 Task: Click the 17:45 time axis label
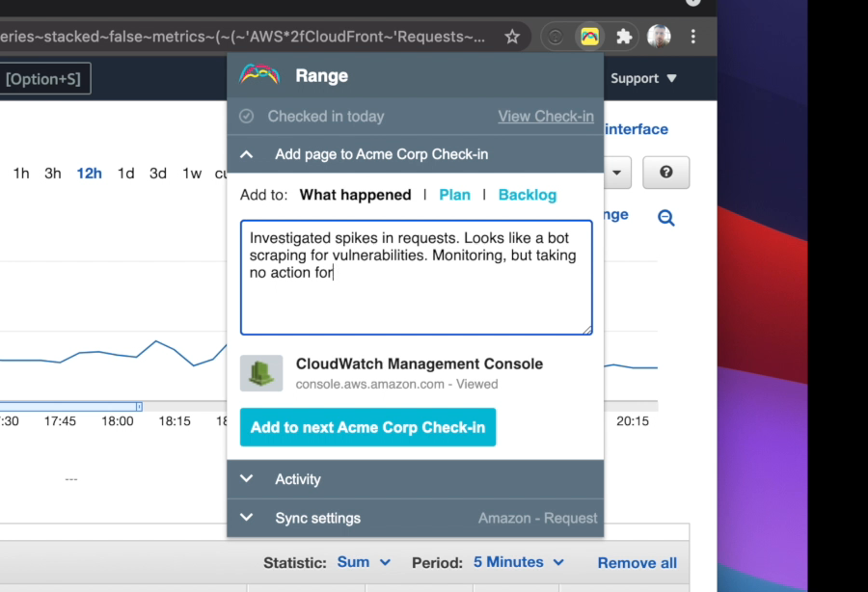point(60,421)
